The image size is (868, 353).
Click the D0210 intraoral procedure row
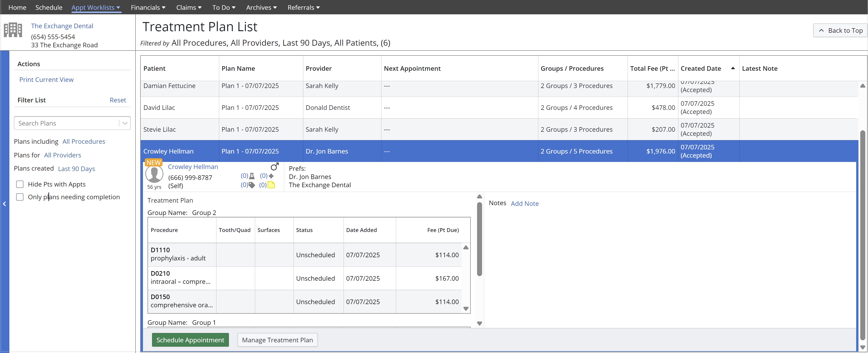pyautogui.click(x=305, y=278)
